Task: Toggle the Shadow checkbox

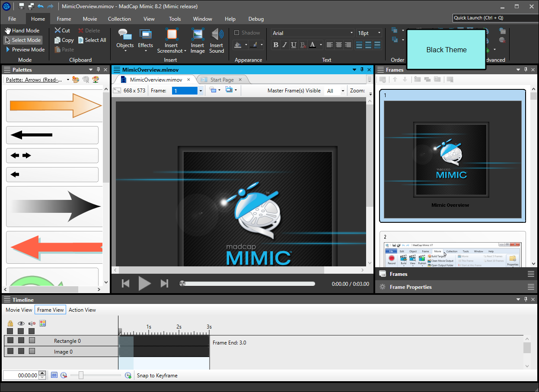Action: [x=236, y=33]
